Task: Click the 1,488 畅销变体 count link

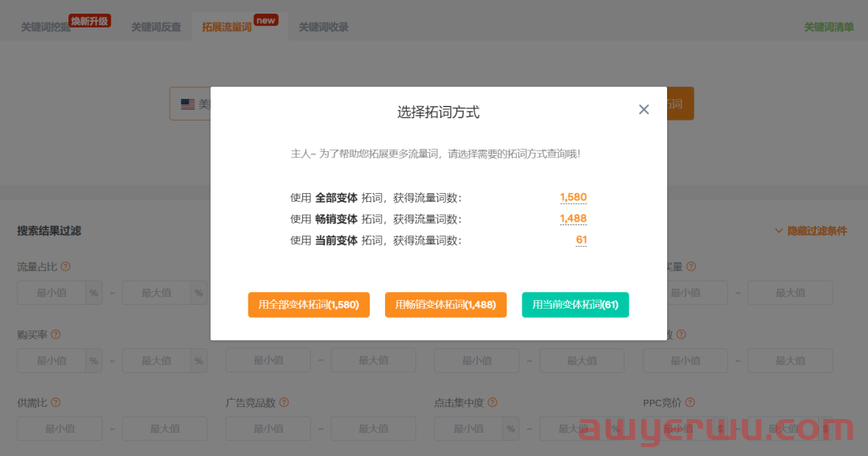Action: coord(573,219)
